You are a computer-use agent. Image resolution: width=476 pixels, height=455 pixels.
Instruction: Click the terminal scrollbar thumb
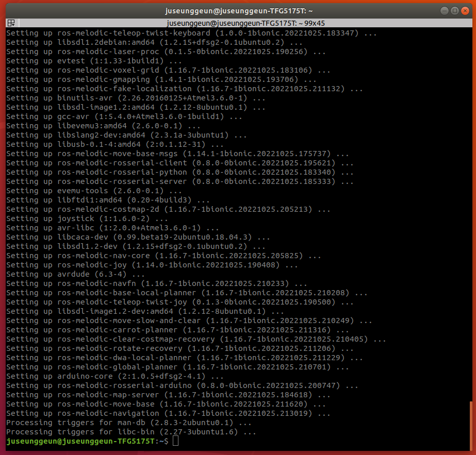[x=471, y=426]
